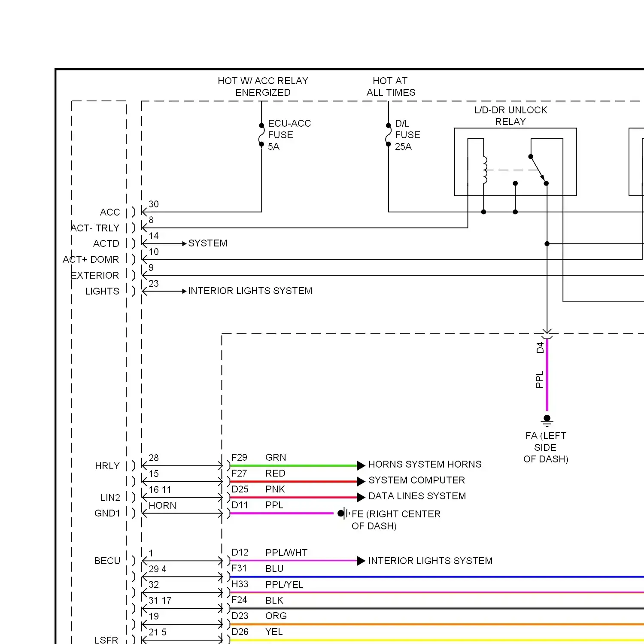The height and width of the screenshot is (644, 644).
Task: Click the D4 connector label
Action: click(540, 347)
